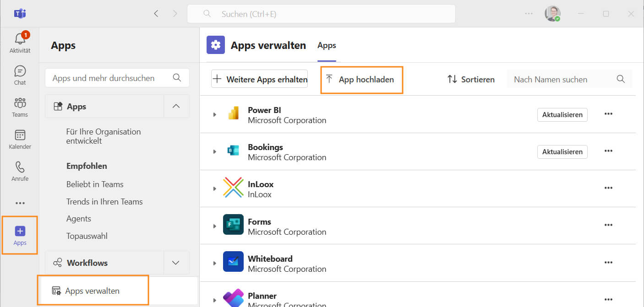Click the more-apps ellipsis in the left rail
644x307 pixels.
tap(20, 203)
